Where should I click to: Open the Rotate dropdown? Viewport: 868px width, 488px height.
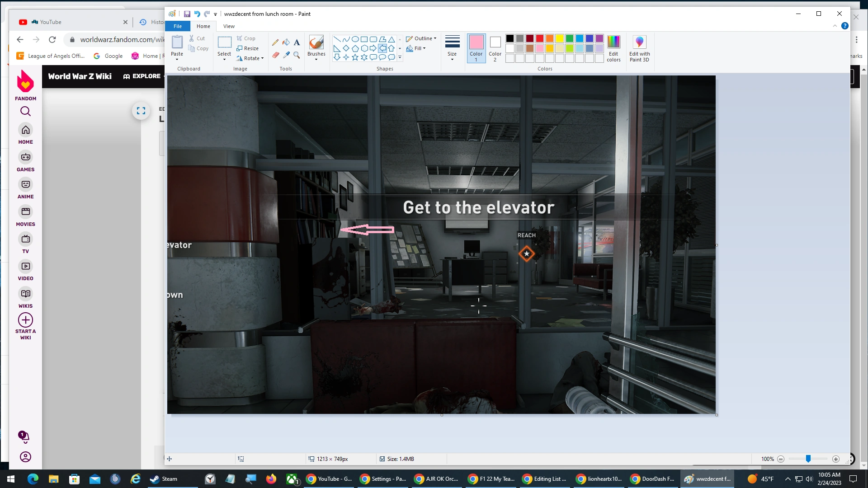tap(250, 58)
